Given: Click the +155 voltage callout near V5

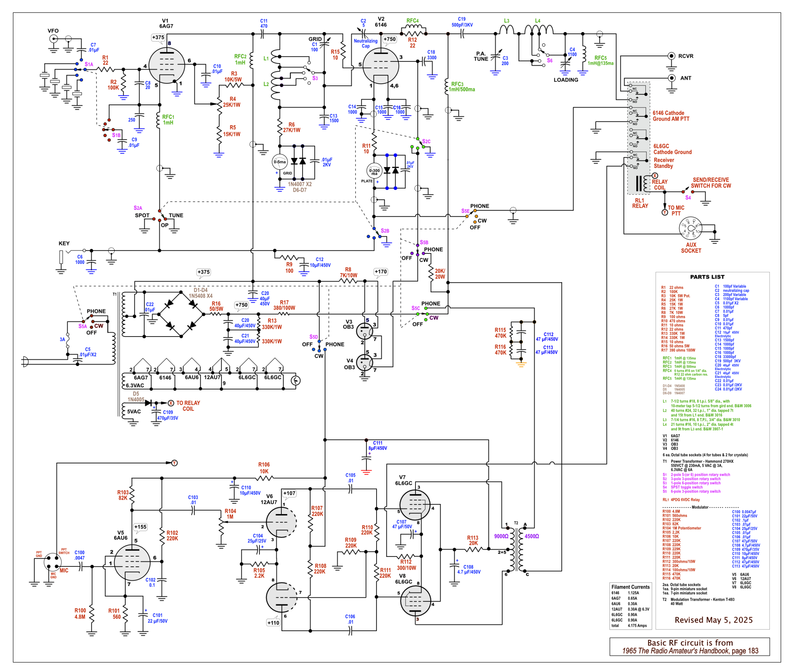Looking at the screenshot, I should (140, 527).
